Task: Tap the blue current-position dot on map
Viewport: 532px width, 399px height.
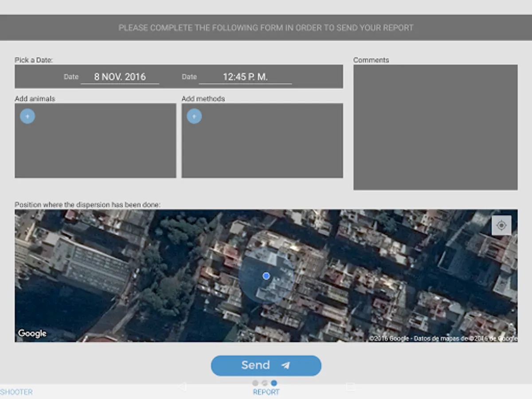Action: click(x=266, y=276)
